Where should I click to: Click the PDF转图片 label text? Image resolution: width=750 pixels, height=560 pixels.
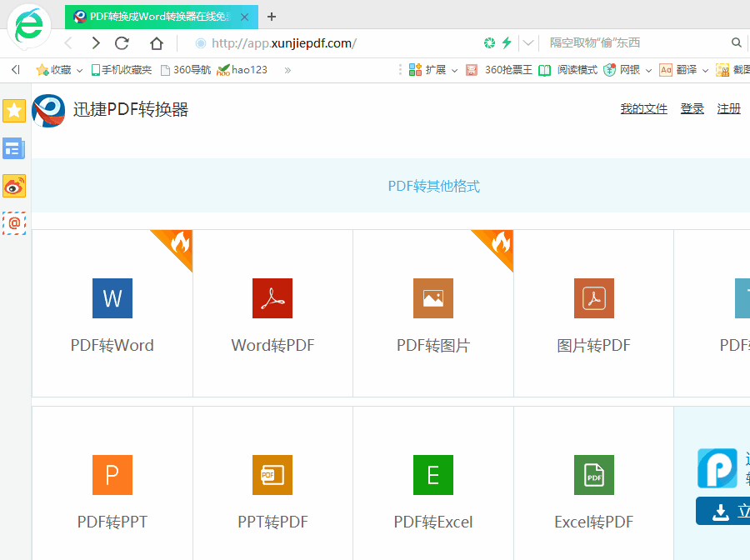point(433,345)
